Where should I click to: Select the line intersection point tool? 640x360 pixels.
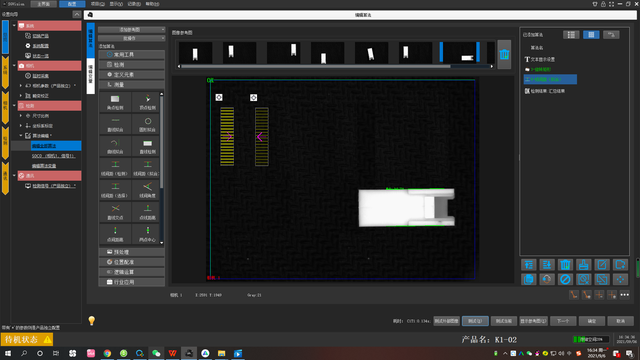(x=115, y=212)
